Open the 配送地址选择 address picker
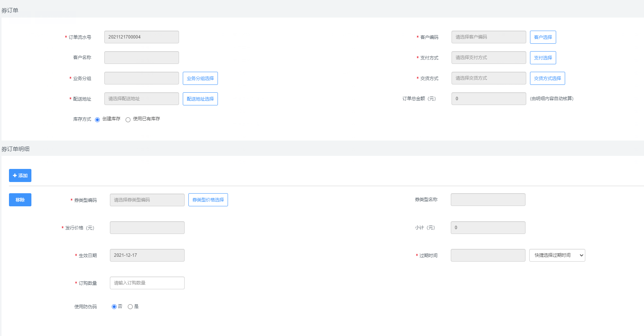This screenshot has width=644, height=336. point(200,99)
